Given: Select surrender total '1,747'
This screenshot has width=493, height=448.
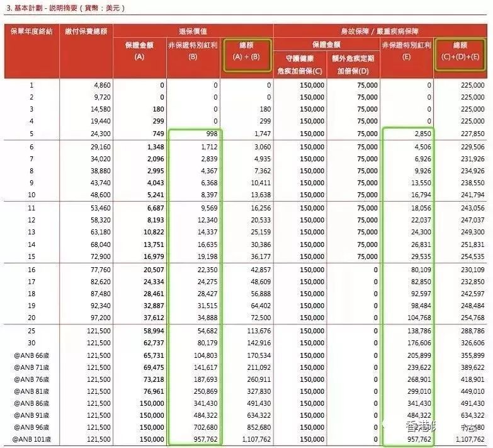Looking at the screenshot, I should point(263,134).
